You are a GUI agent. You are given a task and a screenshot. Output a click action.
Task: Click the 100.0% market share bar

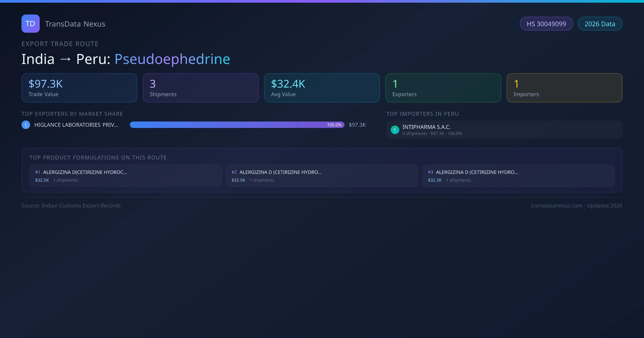tap(237, 125)
